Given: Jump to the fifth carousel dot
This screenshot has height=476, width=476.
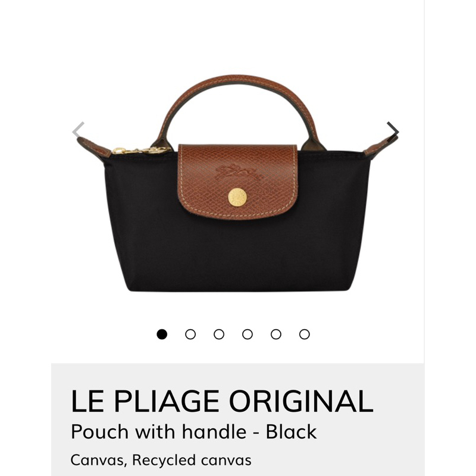Looking at the screenshot, I should 276,334.
